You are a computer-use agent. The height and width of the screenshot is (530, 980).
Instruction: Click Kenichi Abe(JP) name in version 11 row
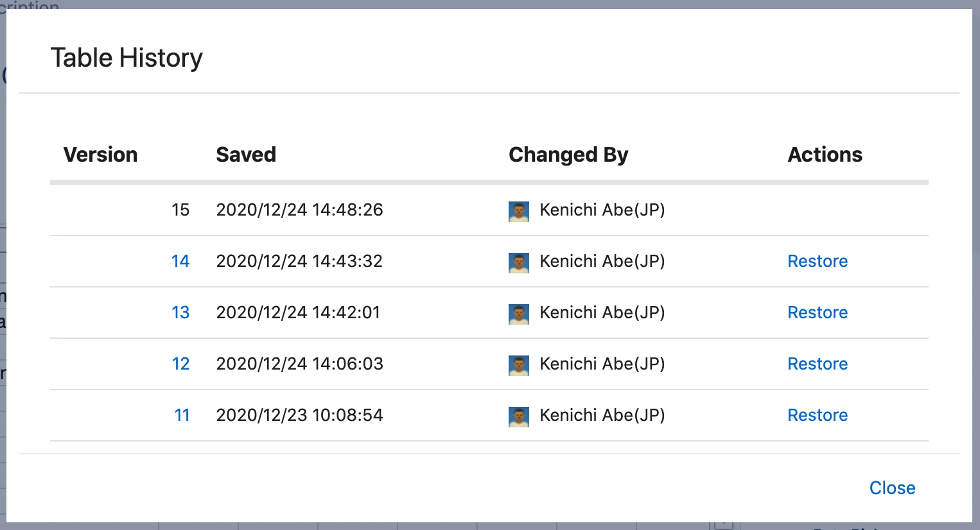[602, 415]
